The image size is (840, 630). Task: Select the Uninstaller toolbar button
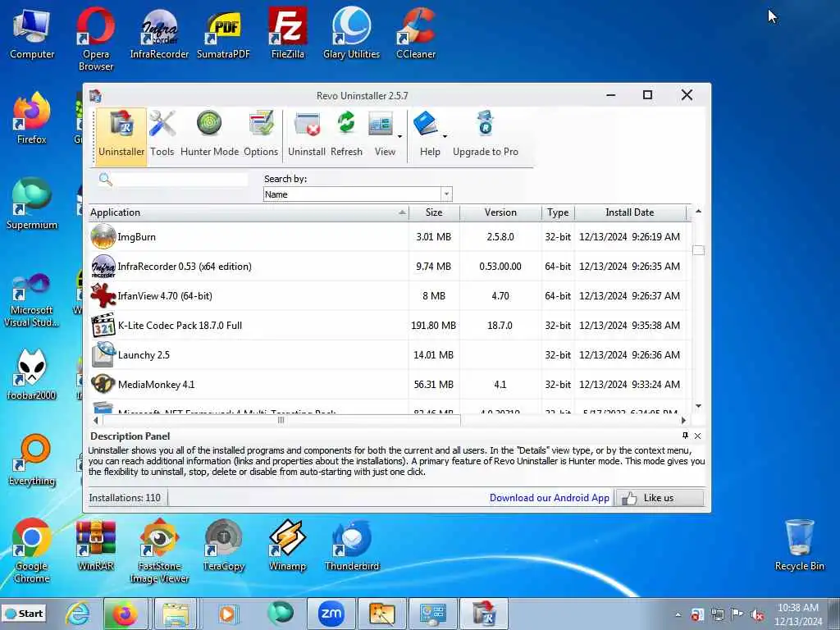click(x=121, y=135)
